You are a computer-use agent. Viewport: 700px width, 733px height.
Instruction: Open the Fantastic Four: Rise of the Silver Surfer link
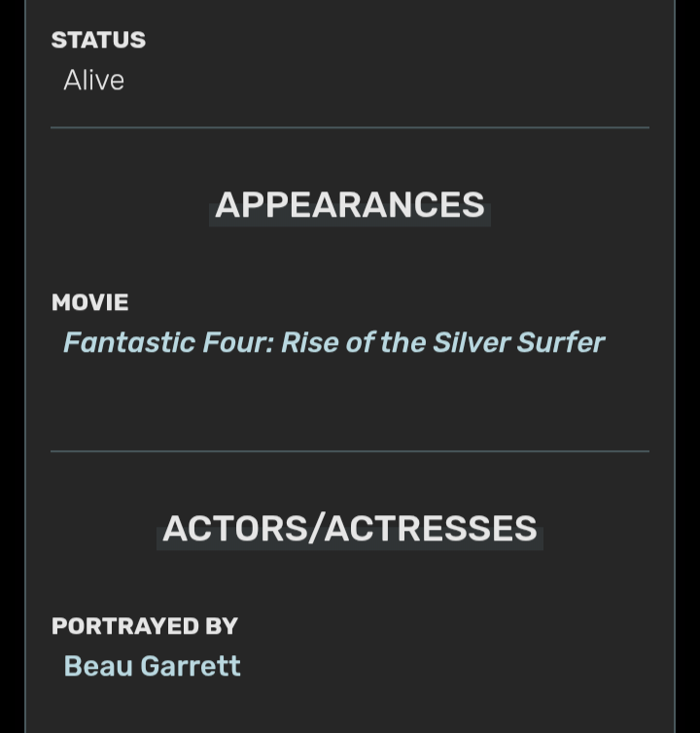click(x=333, y=342)
